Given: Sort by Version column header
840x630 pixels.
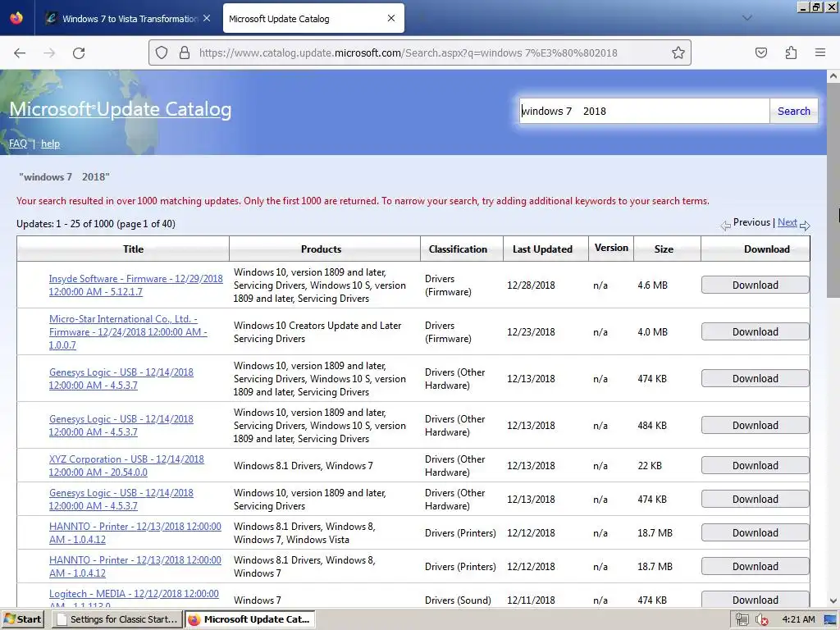Looking at the screenshot, I should 611,248.
